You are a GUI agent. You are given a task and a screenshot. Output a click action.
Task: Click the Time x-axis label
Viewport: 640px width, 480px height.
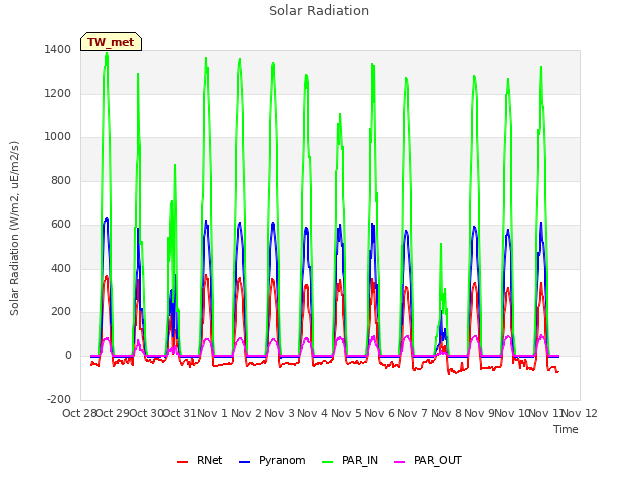pyautogui.click(x=566, y=429)
